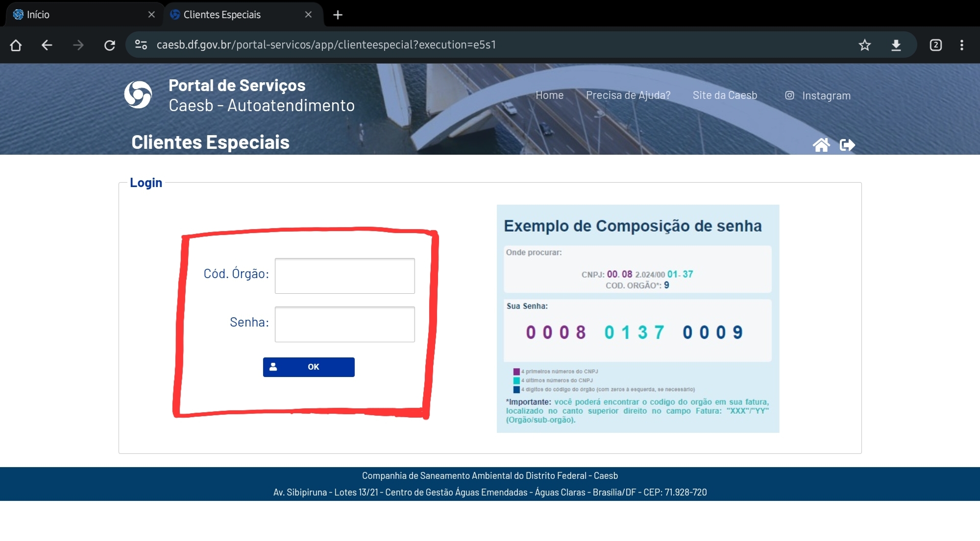Focus the Cód. Órgão input field
This screenshot has width=980, height=541.
pos(344,276)
